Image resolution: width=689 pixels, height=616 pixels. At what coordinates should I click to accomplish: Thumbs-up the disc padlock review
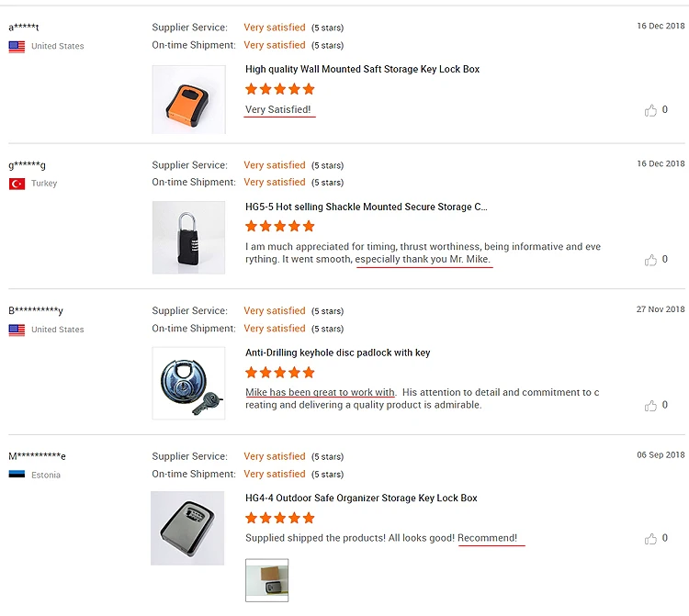click(651, 405)
